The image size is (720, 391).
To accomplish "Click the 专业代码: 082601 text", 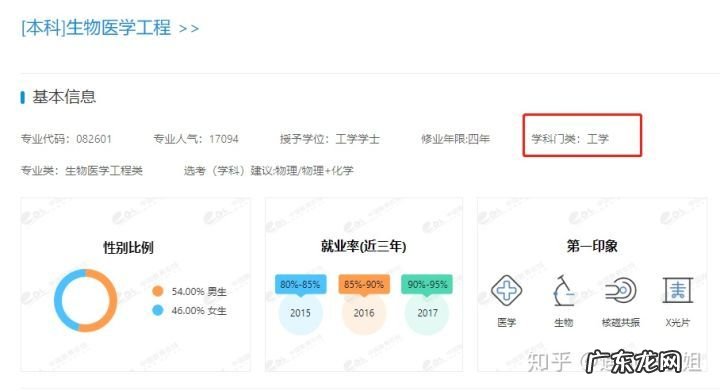I will pos(66,139).
